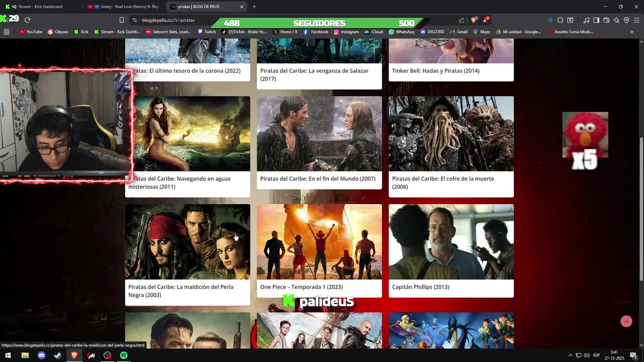
Task: Open Leo AI sparkle icon
Action: [x=616, y=20]
